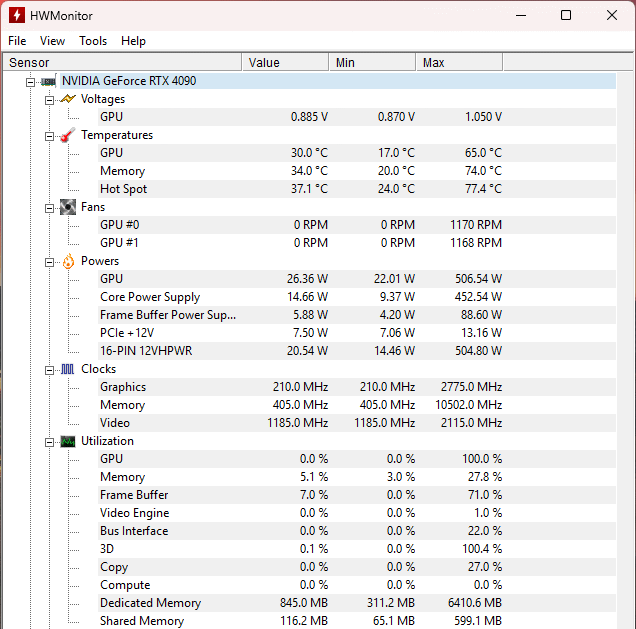This screenshot has height=629, width=636.
Task: Click the Voltages lightning icon
Action: click(67, 99)
